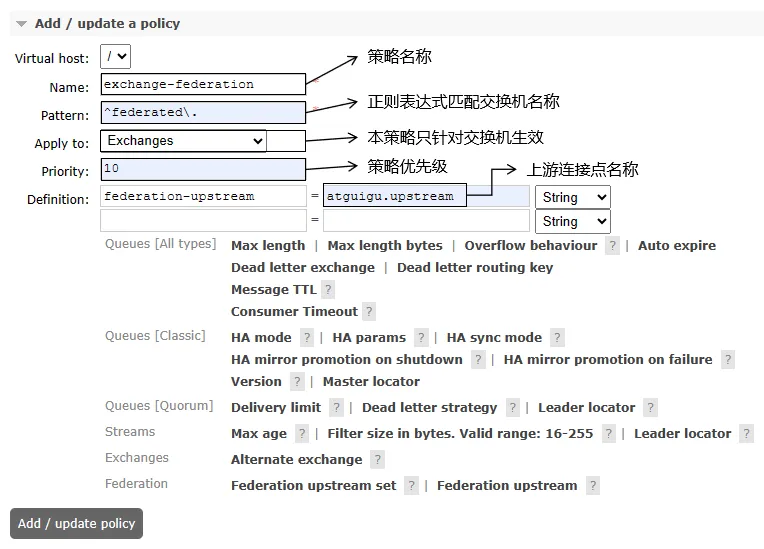Click help icon next to Federation upstream set
The width and height of the screenshot is (764, 549).
tap(411, 486)
